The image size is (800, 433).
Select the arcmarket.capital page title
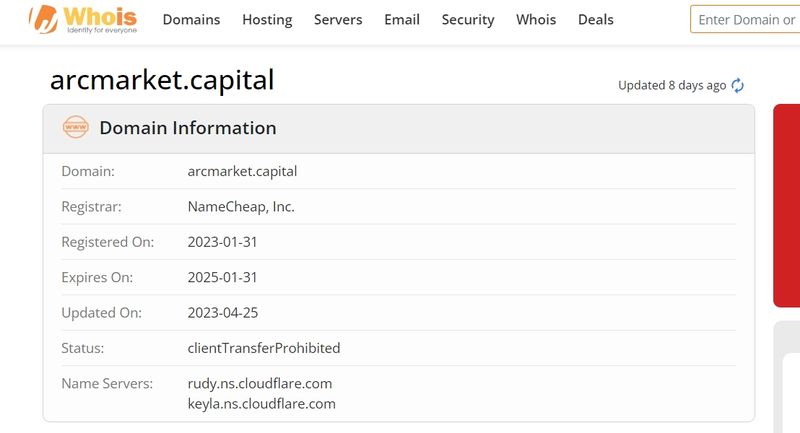point(162,80)
